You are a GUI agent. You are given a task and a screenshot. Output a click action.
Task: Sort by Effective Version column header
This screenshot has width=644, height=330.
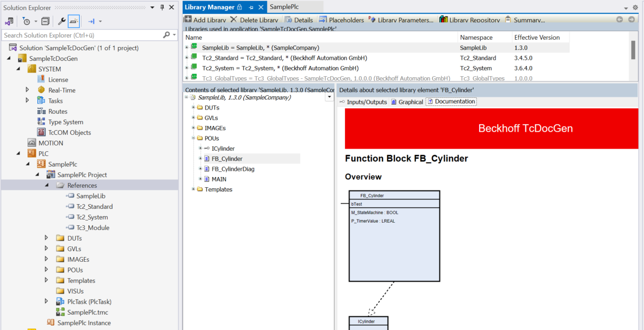coord(540,38)
